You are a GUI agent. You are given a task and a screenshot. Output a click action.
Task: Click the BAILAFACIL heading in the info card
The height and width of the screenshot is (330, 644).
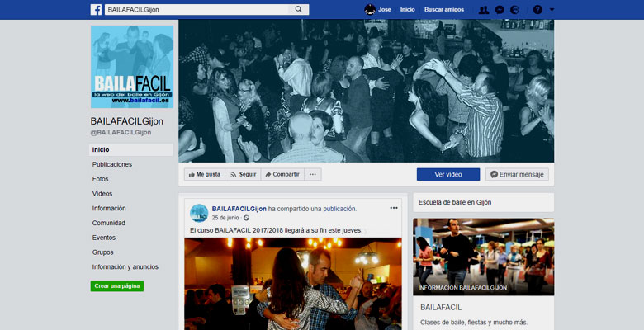(441, 308)
